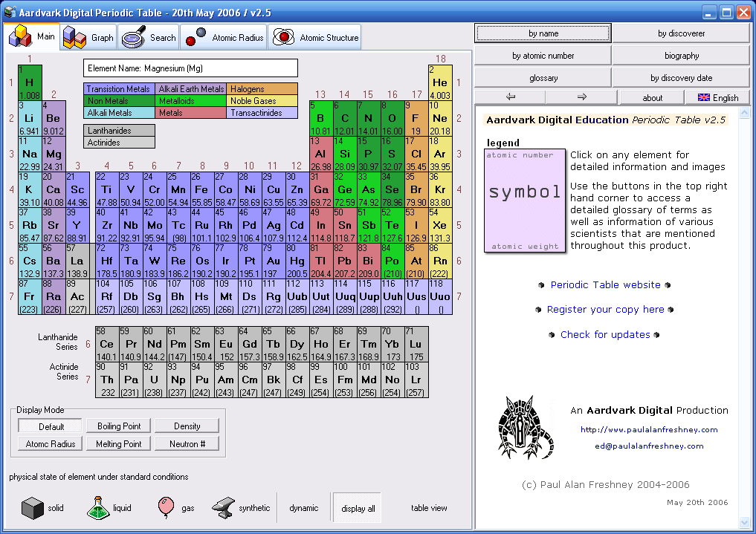
Task: Click the app icon in title bar
Action: (10, 12)
